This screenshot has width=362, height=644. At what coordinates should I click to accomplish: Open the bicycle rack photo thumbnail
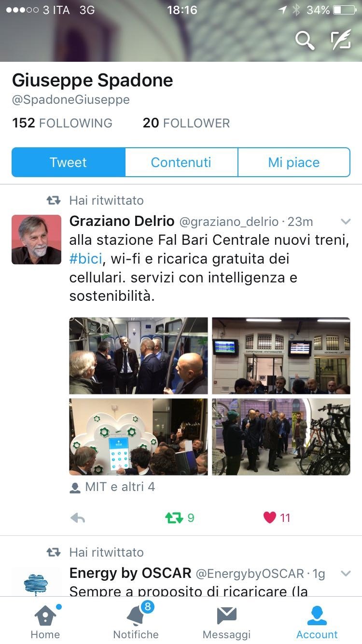281,437
